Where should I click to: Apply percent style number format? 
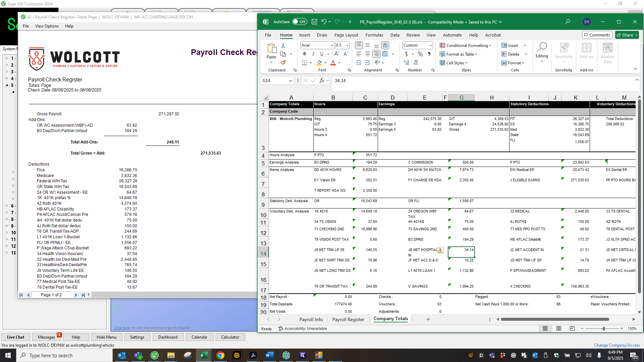point(420,54)
